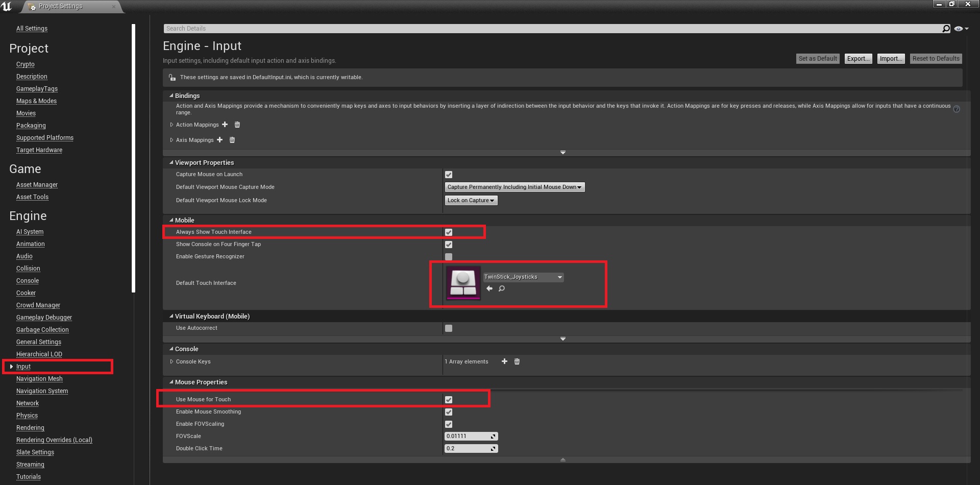
Task: Click the Search Details input field
Action: (551, 29)
